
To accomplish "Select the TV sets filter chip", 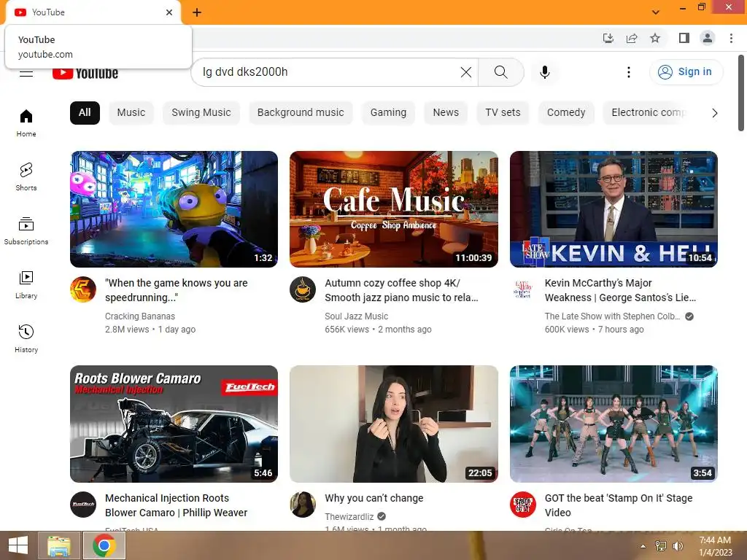I will 503,113.
